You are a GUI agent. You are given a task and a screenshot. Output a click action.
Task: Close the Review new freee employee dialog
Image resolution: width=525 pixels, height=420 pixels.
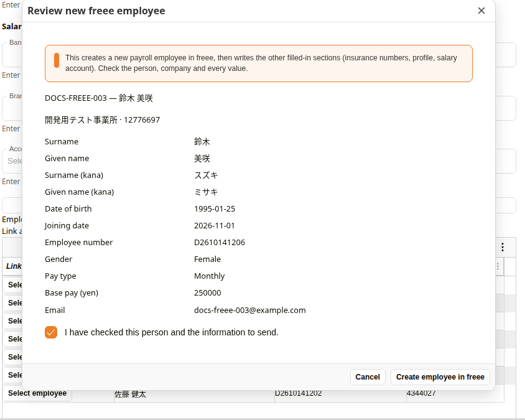click(x=481, y=11)
